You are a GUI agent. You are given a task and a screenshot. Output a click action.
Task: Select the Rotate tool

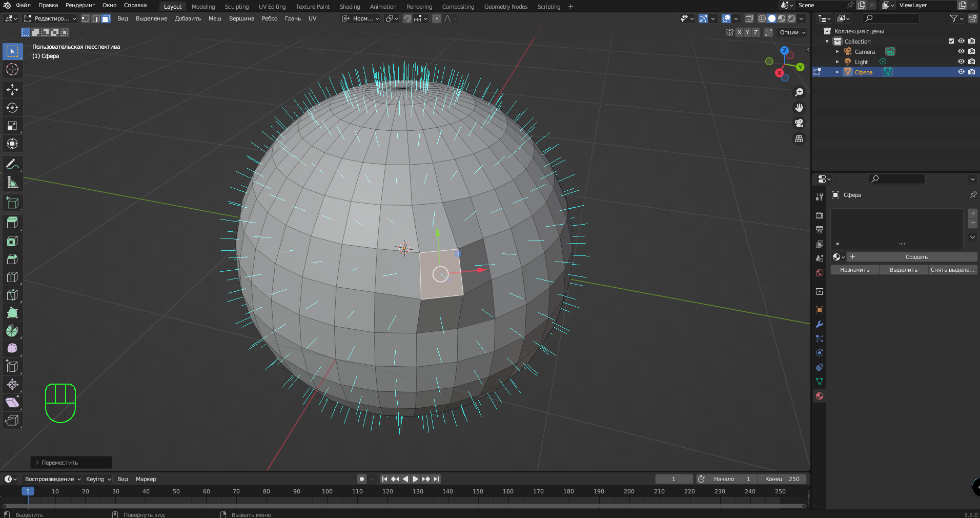click(12, 108)
